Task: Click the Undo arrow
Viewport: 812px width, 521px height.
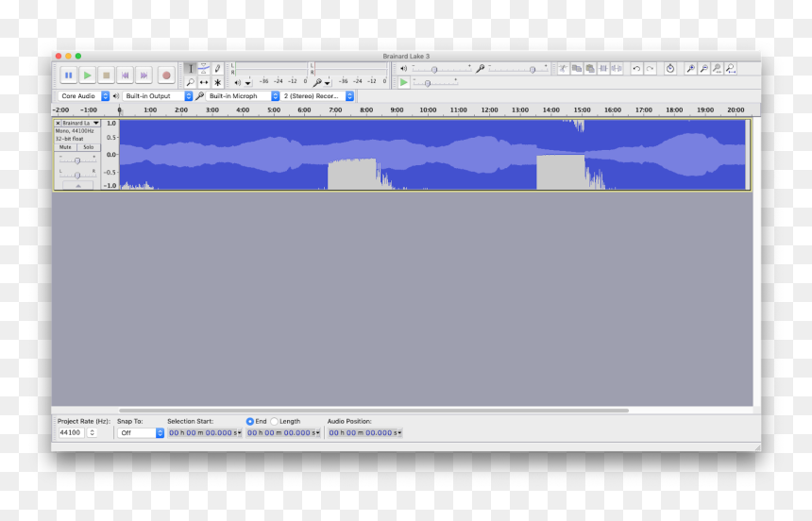Action: (x=636, y=68)
